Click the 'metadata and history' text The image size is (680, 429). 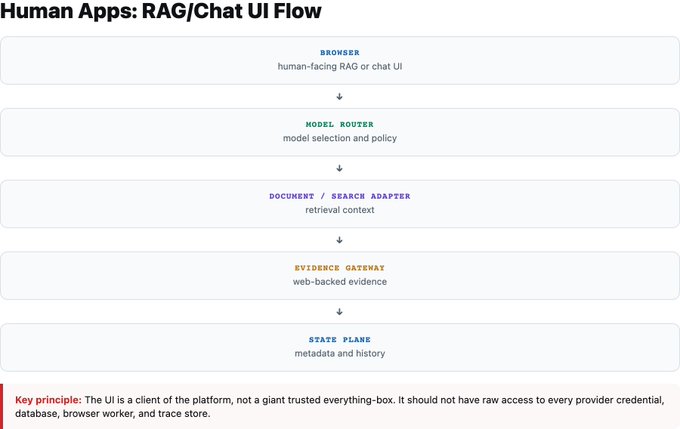340,354
